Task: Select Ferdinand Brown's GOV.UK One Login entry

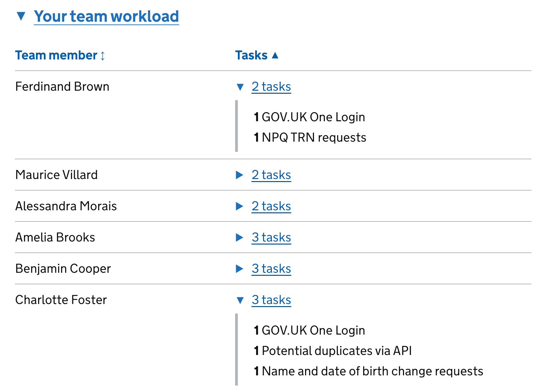Action: (x=310, y=117)
